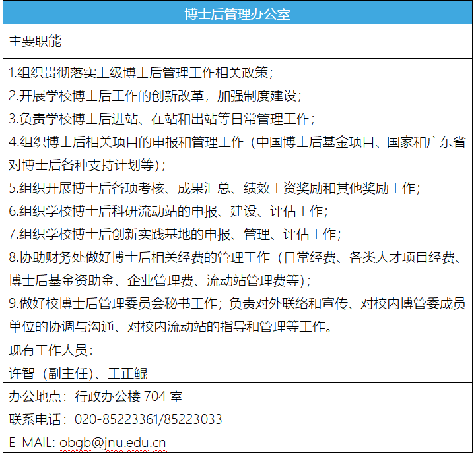Image resolution: width=476 pixels, height=459 pixels.
Task: Click duty item 6 about 科研流动站
Action: (168, 211)
